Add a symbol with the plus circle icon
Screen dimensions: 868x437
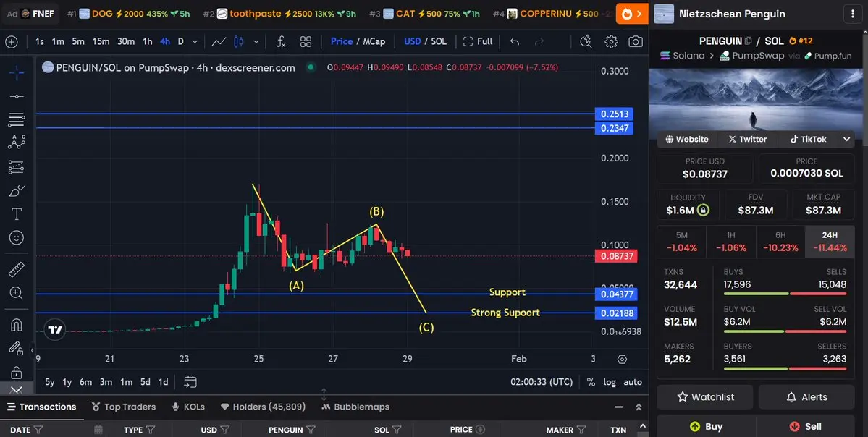click(x=12, y=41)
